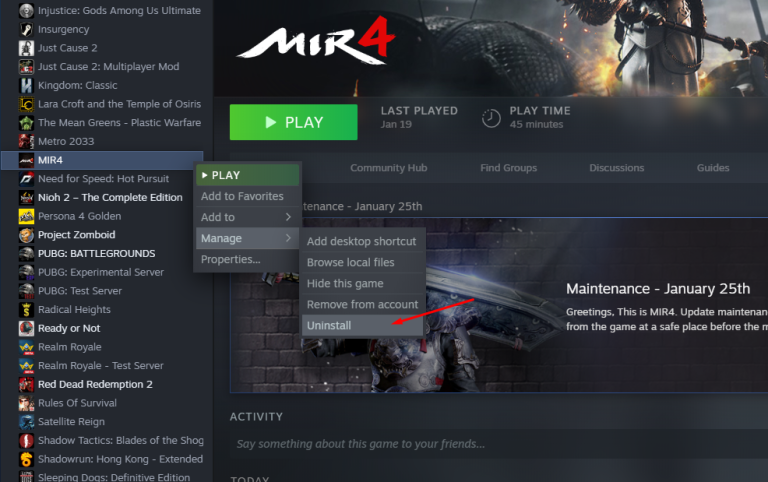The width and height of the screenshot is (768, 482).
Task: Click the Kingdom: Classic game icon
Action: [x=26, y=85]
